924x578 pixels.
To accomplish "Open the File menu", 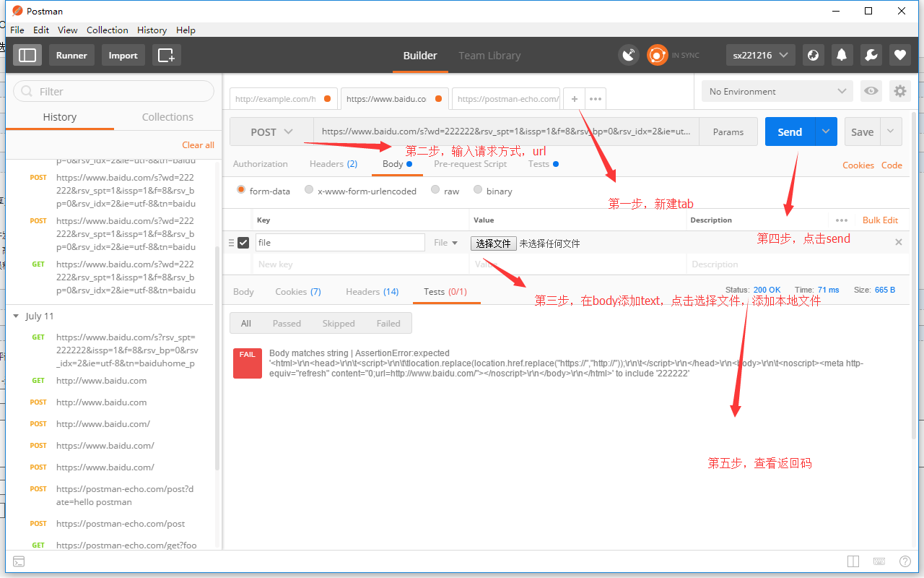I will coord(17,30).
